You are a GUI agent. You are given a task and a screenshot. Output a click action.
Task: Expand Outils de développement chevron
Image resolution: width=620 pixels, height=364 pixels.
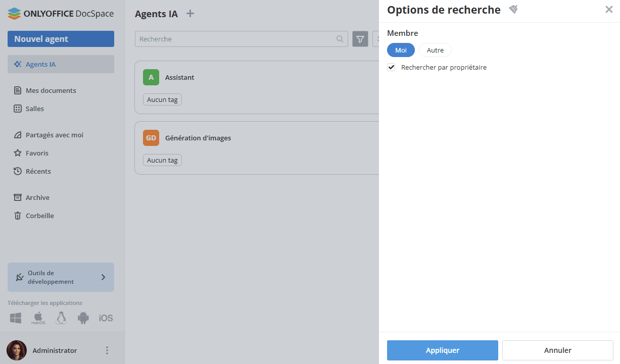coord(103,277)
